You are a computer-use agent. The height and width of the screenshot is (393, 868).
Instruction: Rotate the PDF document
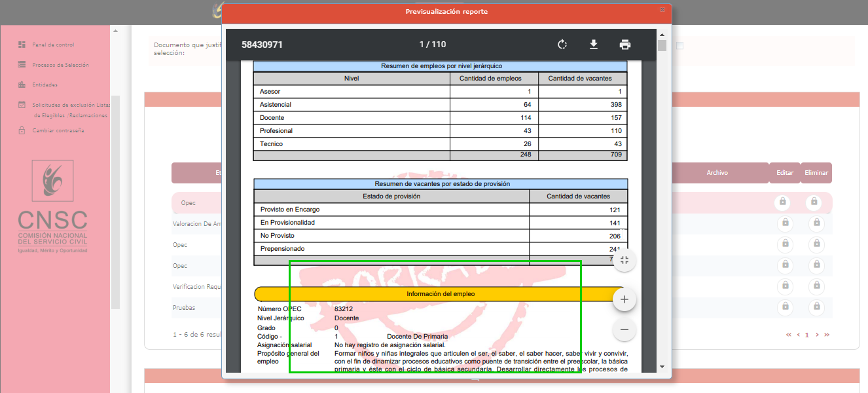562,45
